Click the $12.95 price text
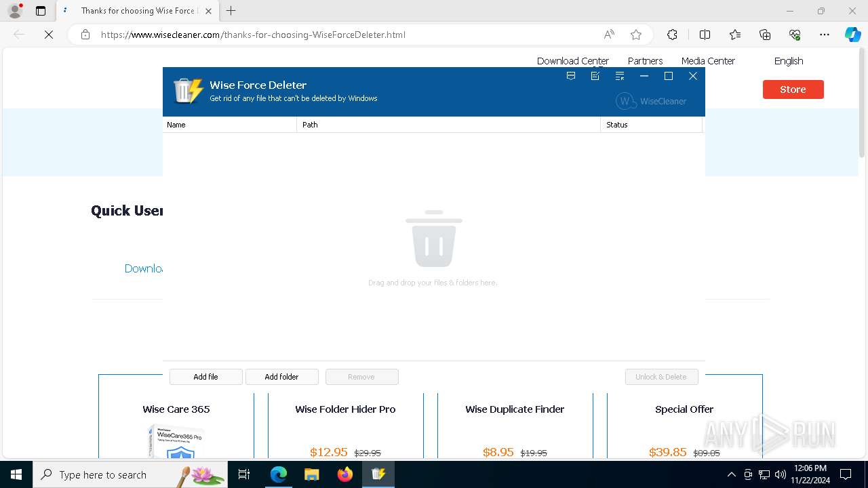The image size is (868, 488). click(329, 452)
